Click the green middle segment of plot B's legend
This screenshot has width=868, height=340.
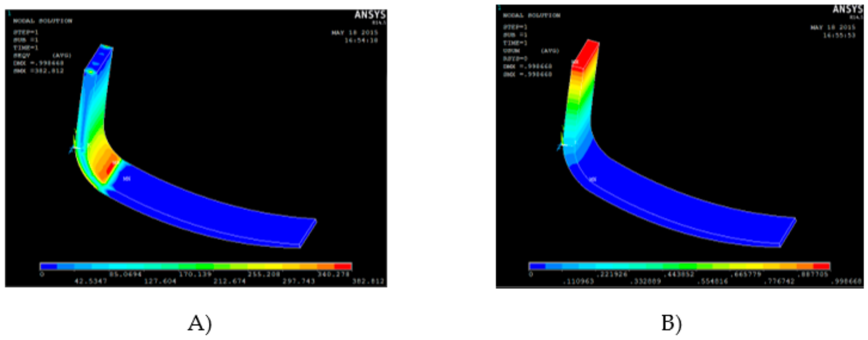[x=687, y=266]
